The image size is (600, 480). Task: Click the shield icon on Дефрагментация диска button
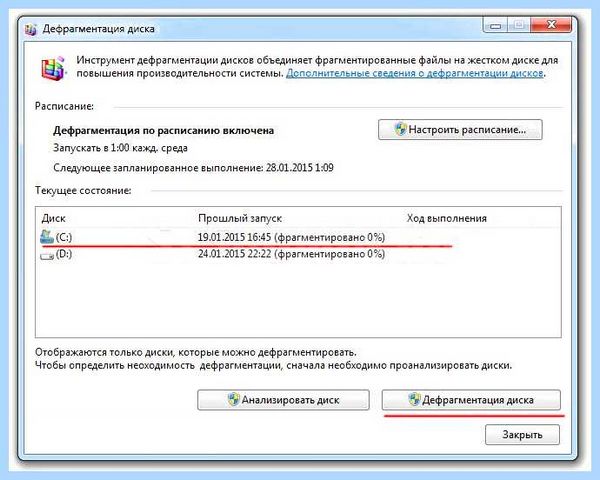pos(414,400)
